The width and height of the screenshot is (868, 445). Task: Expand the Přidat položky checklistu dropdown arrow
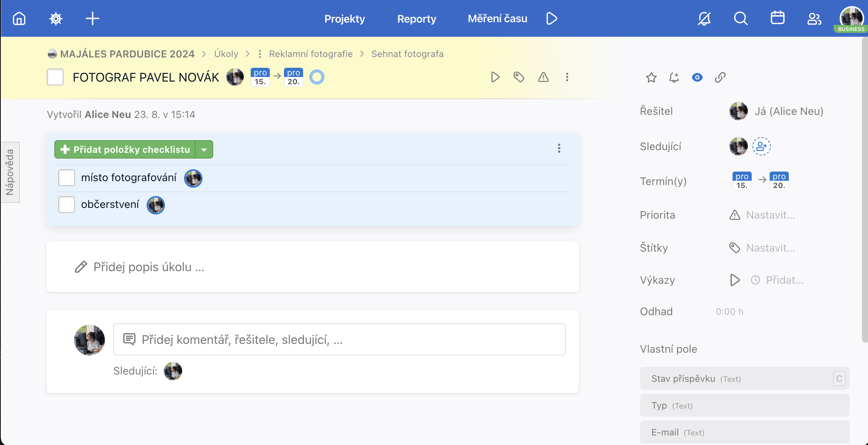tap(204, 149)
